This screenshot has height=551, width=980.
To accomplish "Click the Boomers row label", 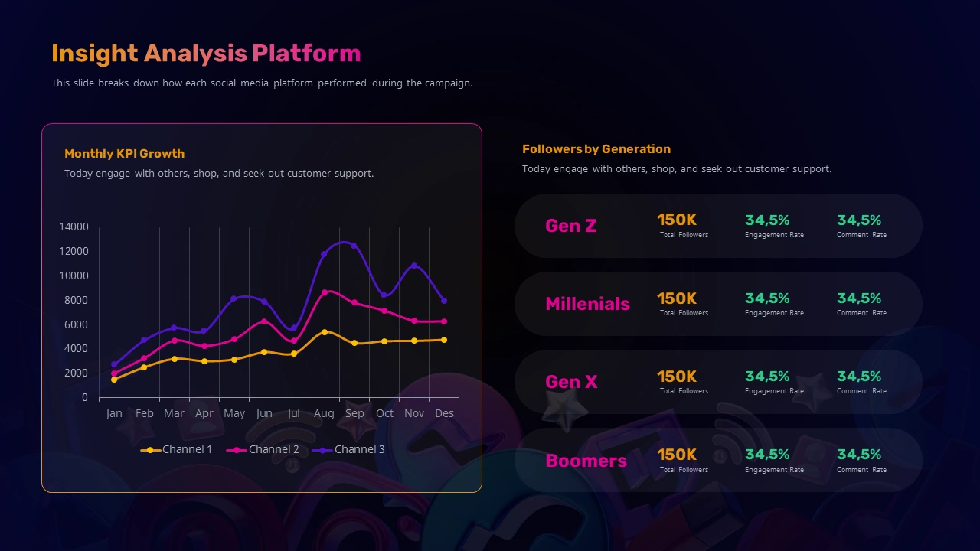I will click(x=586, y=461).
